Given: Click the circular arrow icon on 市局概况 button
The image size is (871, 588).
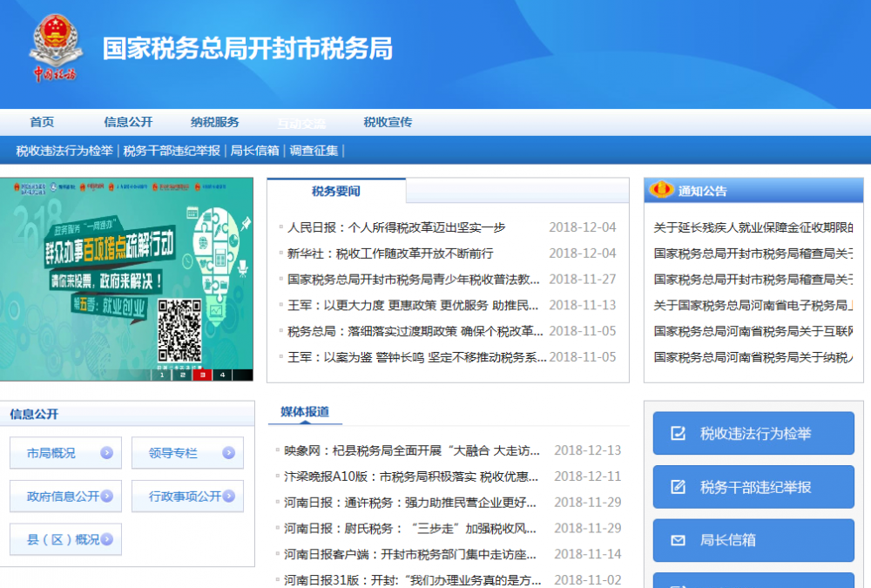Looking at the screenshot, I should pos(105,453).
